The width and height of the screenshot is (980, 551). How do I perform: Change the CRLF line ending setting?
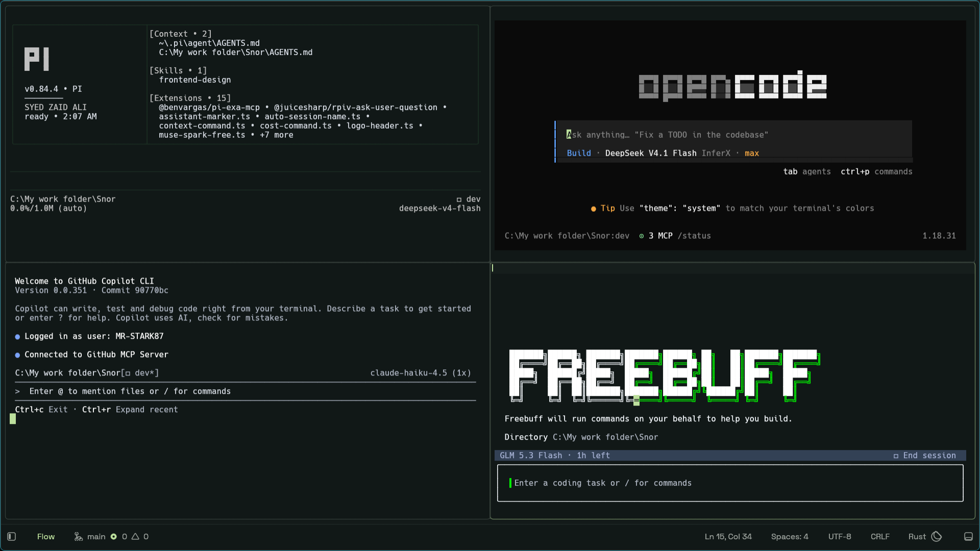point(880,536)
